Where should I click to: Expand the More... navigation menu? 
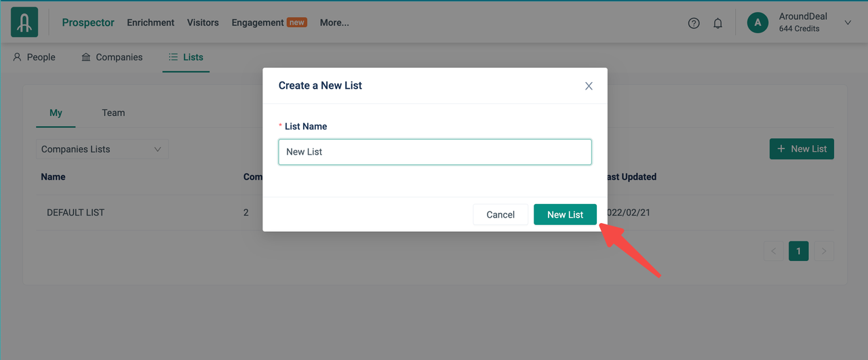click(334, 22)
